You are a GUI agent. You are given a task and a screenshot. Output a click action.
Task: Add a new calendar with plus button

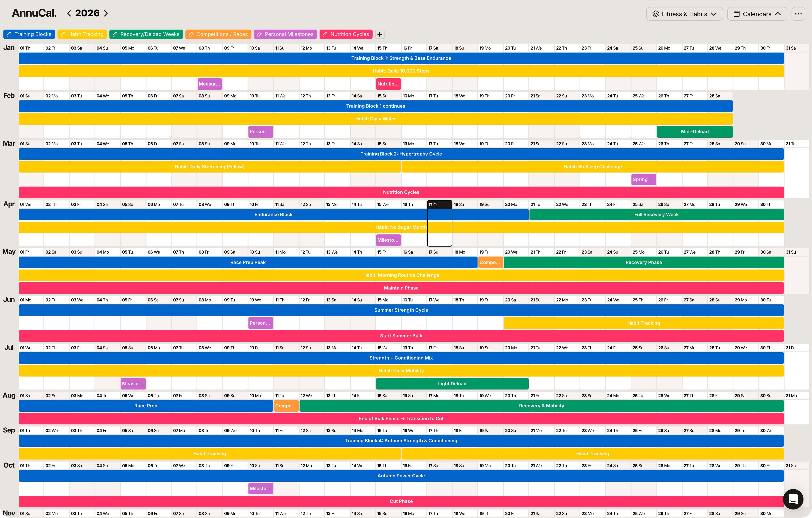tap(379, 34)
